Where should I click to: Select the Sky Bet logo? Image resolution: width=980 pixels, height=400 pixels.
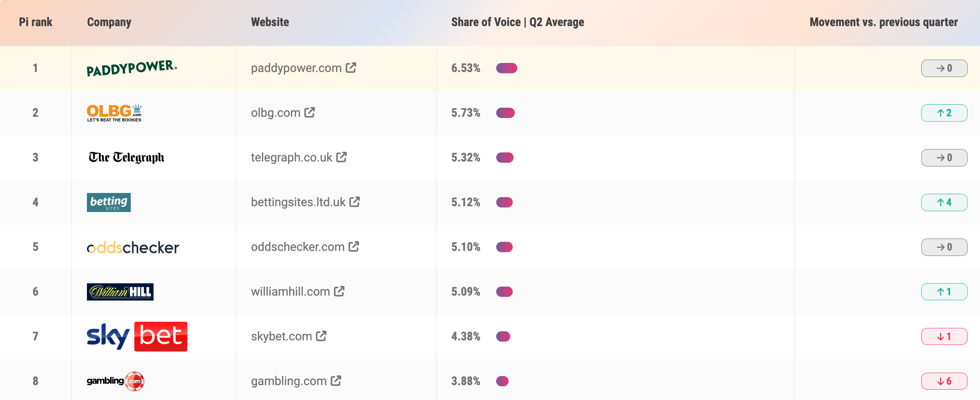[137, 336]
